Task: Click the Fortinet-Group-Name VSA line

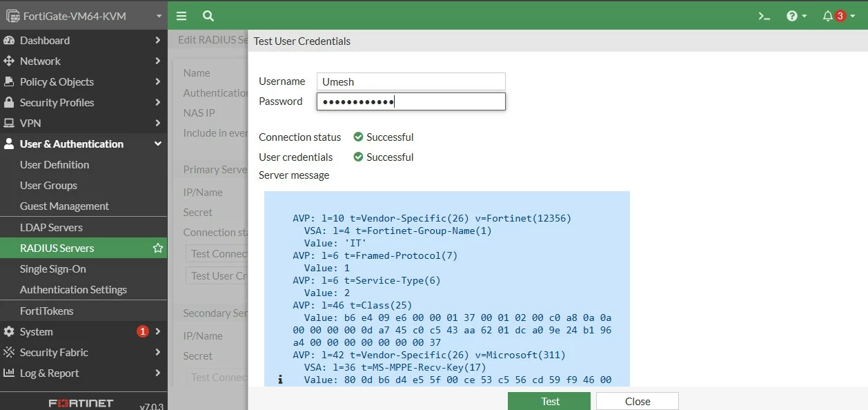Action: click(x=398, y=231)
